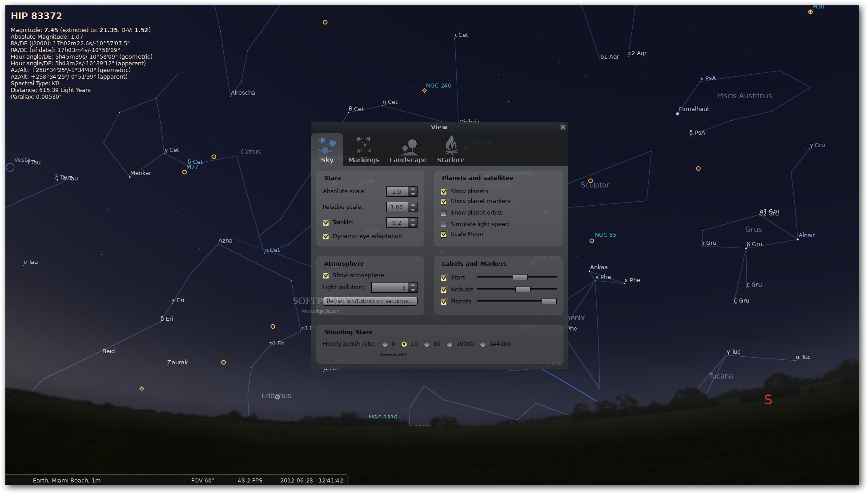This screenshot has width=868, height=494.
Task: Select zenith rate 10 radio button
Action: click(404, 344)
